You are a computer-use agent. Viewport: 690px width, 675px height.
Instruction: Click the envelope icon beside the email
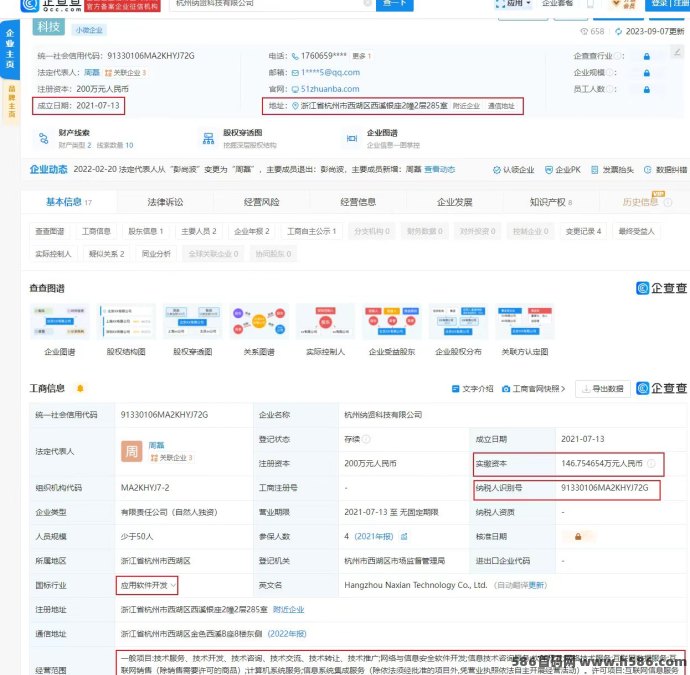(x=295, y=73)
